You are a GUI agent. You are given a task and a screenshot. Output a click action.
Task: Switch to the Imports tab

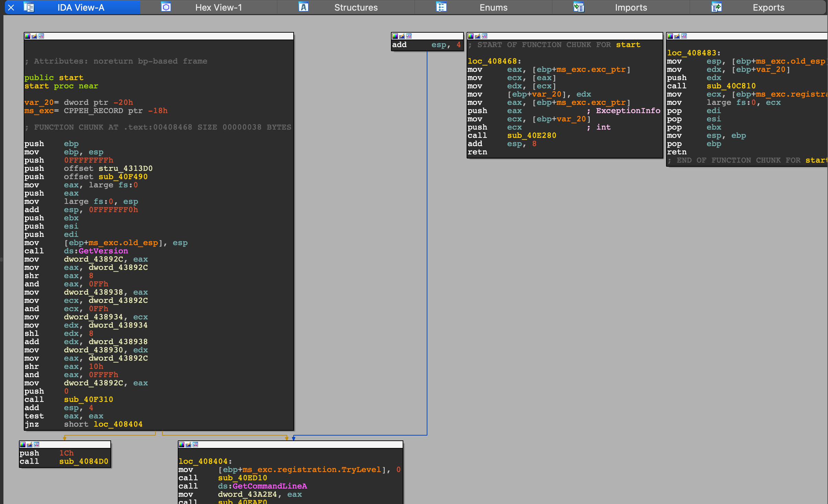[x=631, y=8]
